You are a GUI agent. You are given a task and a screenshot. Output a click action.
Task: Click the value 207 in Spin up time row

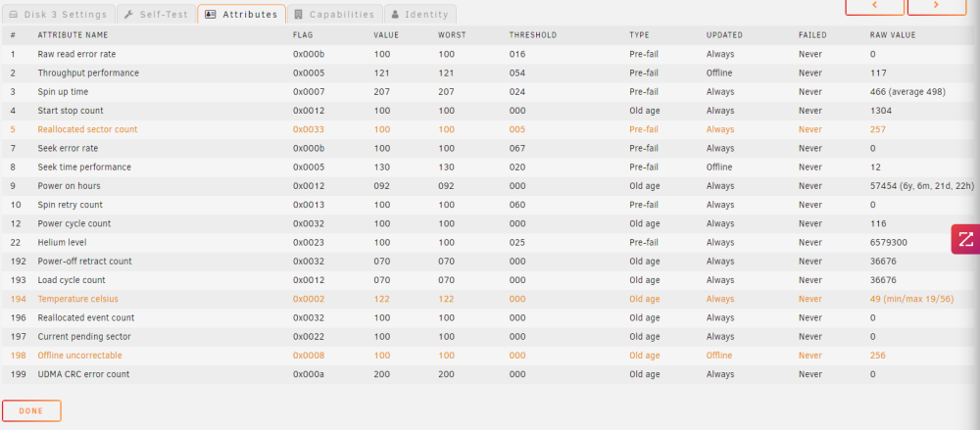382,92
